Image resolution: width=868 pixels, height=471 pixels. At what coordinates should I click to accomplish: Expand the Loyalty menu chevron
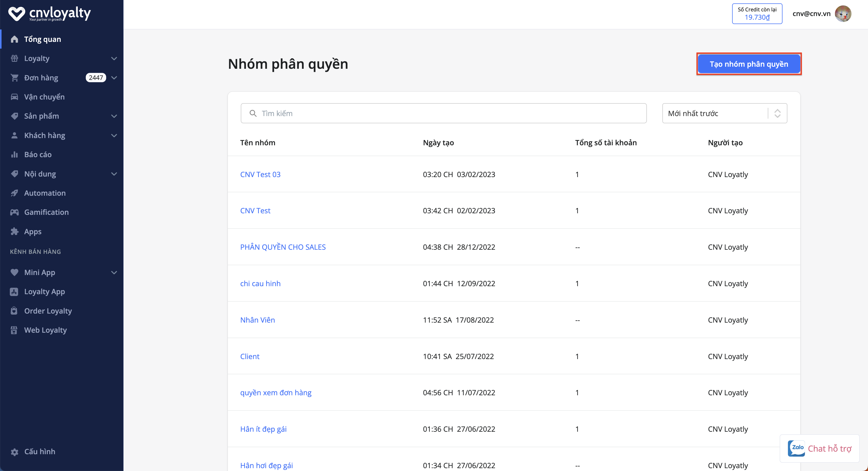(114, 58)
